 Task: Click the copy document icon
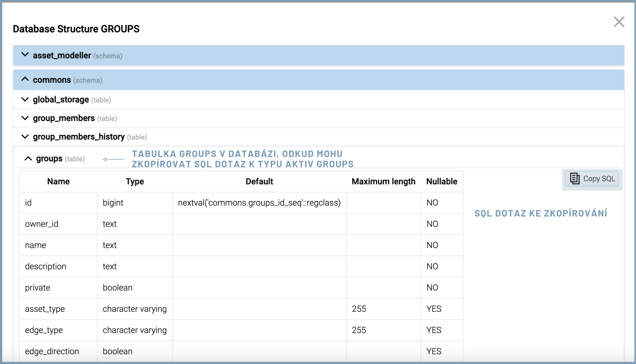pyautogui.click(x=574, y=179)
